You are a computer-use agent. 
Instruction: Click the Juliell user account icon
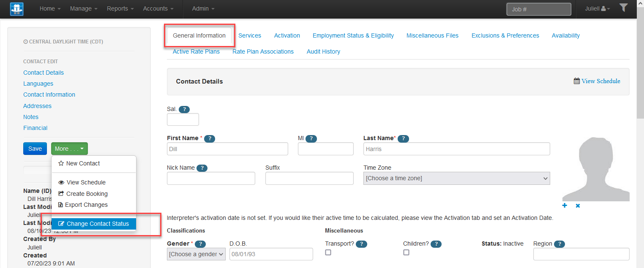click(603, 8)
